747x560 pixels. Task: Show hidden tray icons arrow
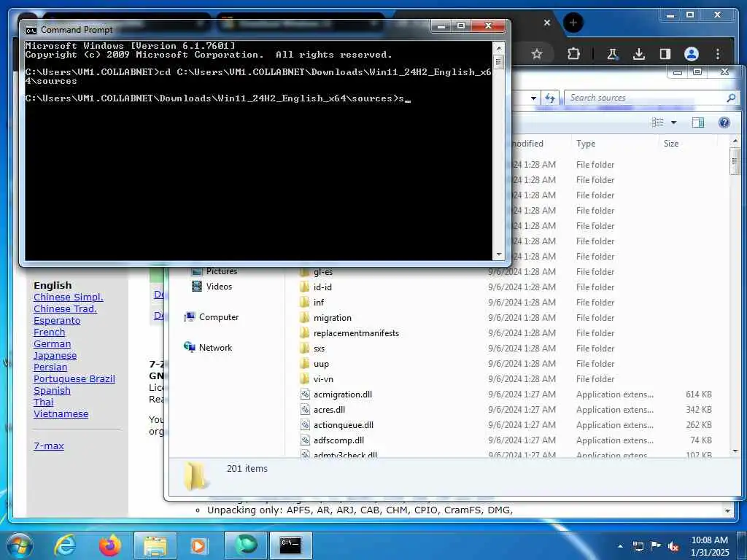point(620,546)
